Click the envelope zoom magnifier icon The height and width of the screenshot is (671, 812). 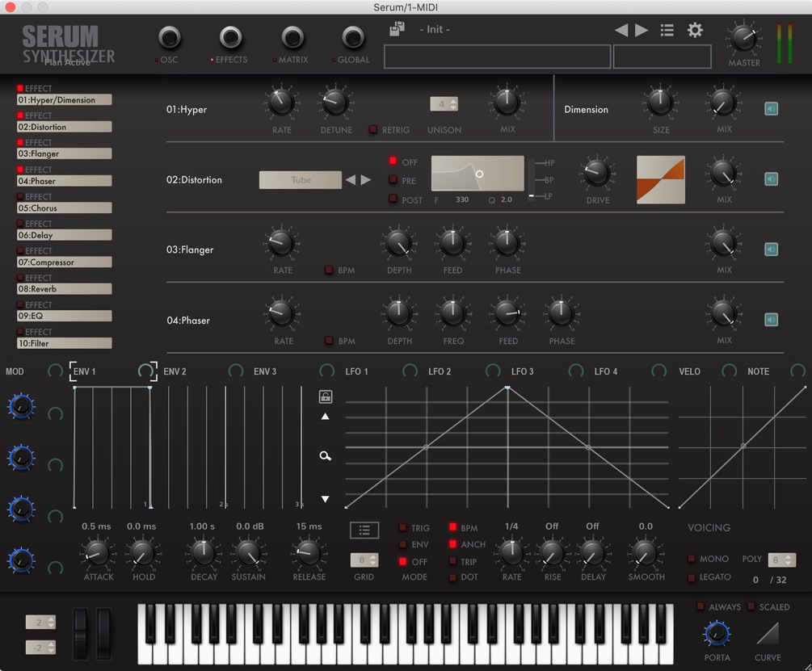click(326, 455)
